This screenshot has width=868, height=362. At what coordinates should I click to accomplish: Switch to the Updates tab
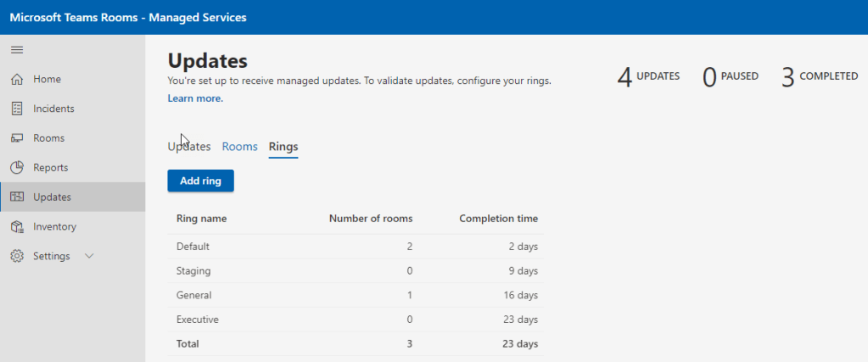[x=189, y=147]
